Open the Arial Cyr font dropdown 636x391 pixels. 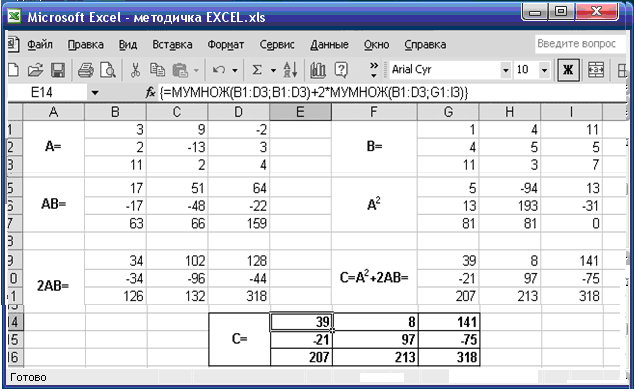505,70
